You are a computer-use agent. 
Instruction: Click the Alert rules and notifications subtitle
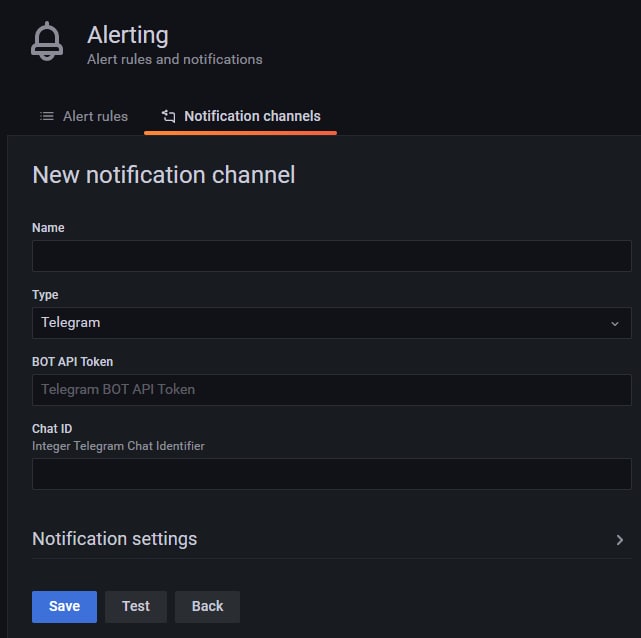(175, 59)
